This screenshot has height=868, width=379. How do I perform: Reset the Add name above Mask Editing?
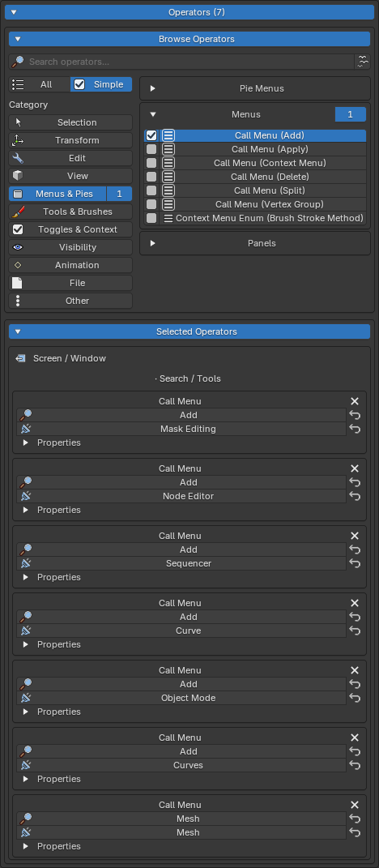click(x=356, y=415)
